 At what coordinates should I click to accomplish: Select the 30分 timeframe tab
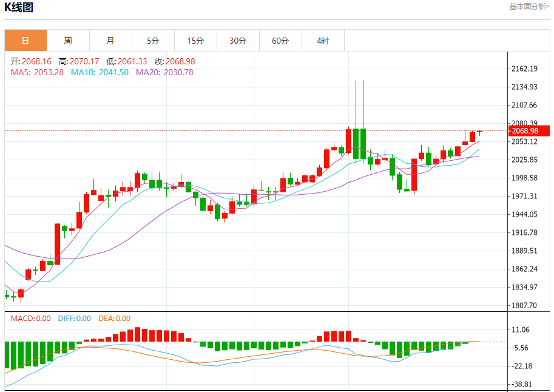click(x=238, y=41)
